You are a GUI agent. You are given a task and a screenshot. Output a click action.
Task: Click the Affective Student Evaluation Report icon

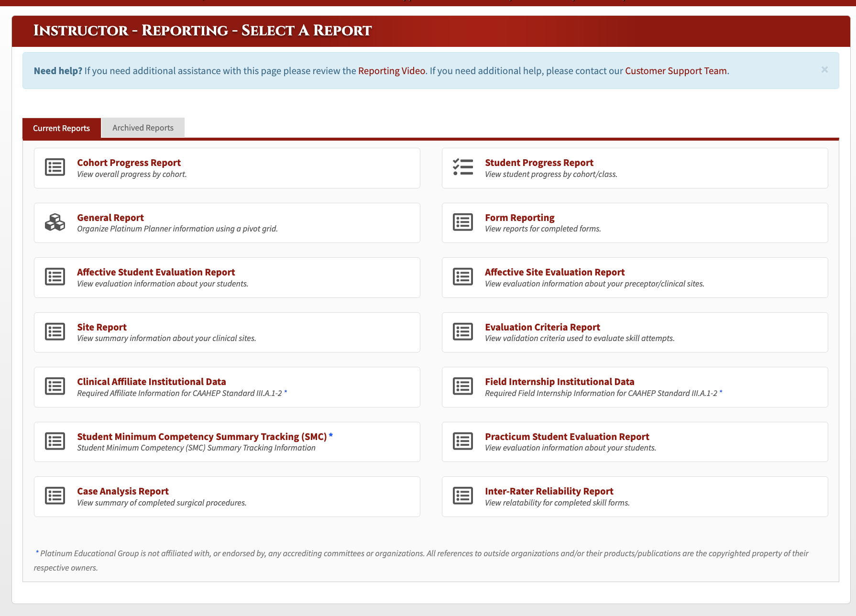tap(55, 277)
